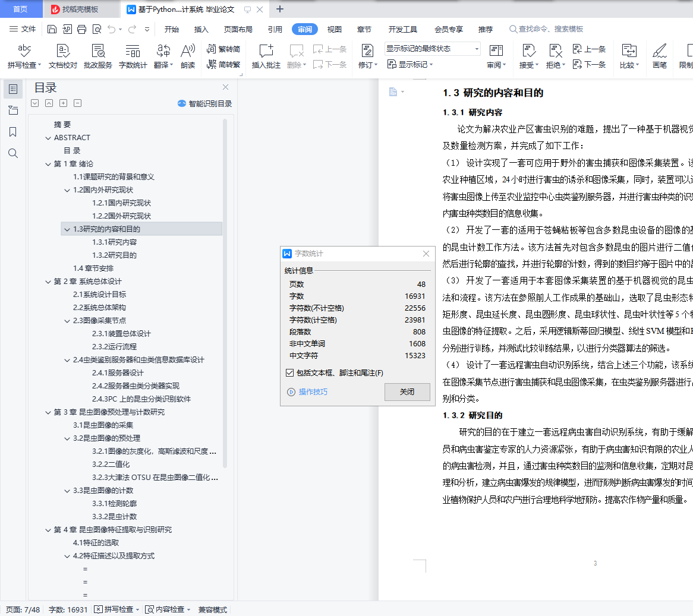693x616 pixels.
Task: Open 批改服务 correction service tool
Action: point(97,56)
